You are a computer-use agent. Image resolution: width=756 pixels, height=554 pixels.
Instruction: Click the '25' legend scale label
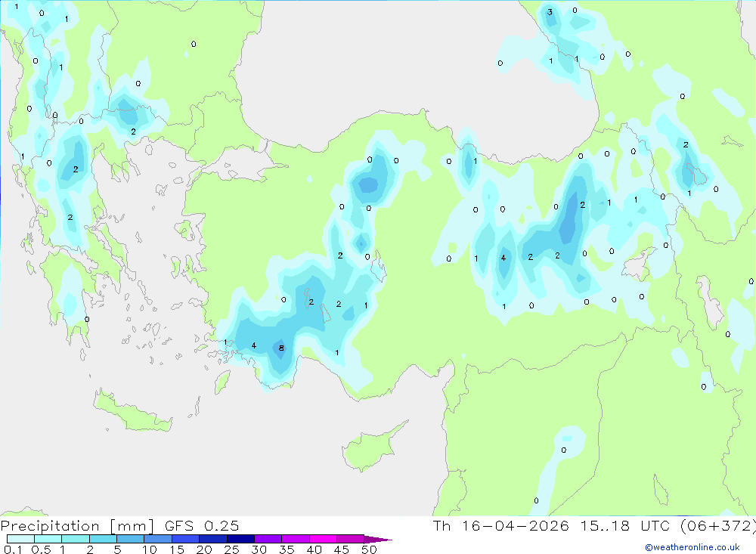[x=231, y=549]
